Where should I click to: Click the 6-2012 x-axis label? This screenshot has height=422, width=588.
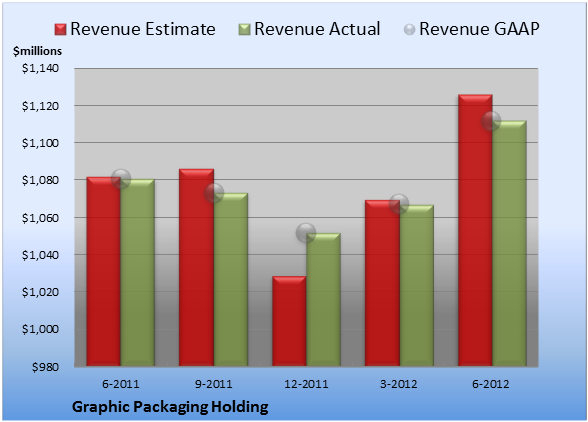pos(491,384)
